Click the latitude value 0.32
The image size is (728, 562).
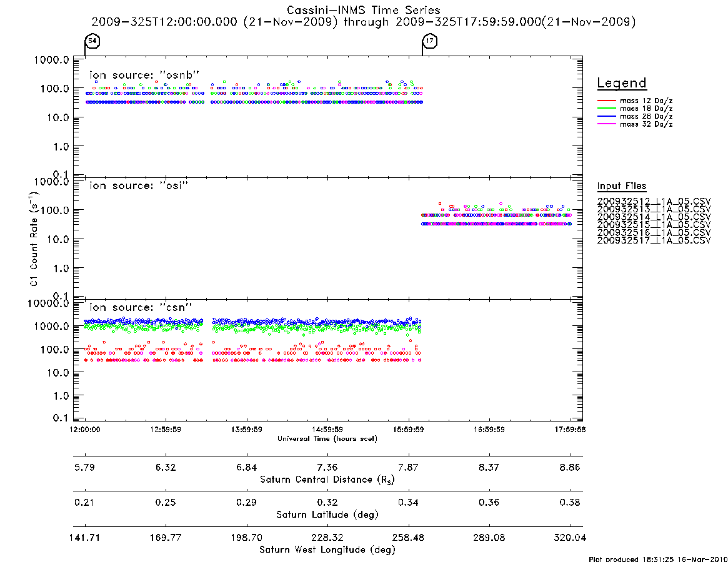click(x=327, y=503)
